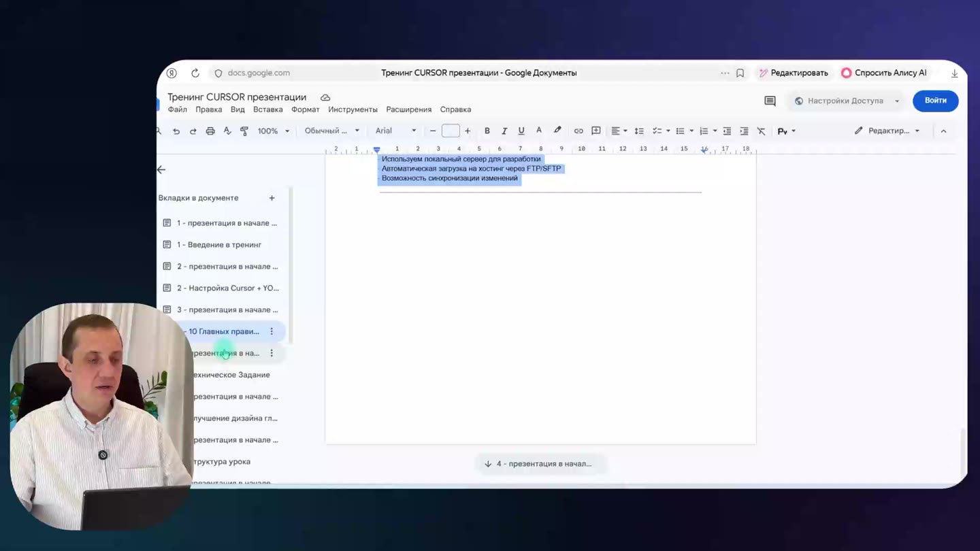Open the Инструменты menu

[353, 110]
